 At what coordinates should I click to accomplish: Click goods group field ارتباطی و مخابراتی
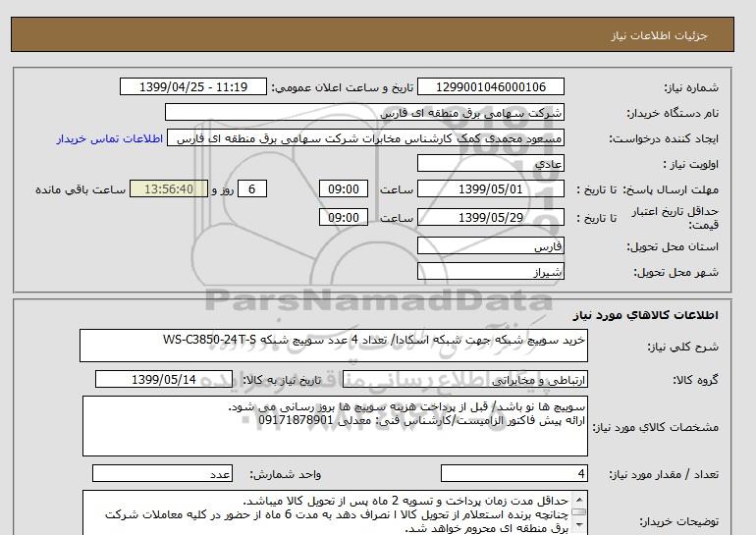[465, 379]
